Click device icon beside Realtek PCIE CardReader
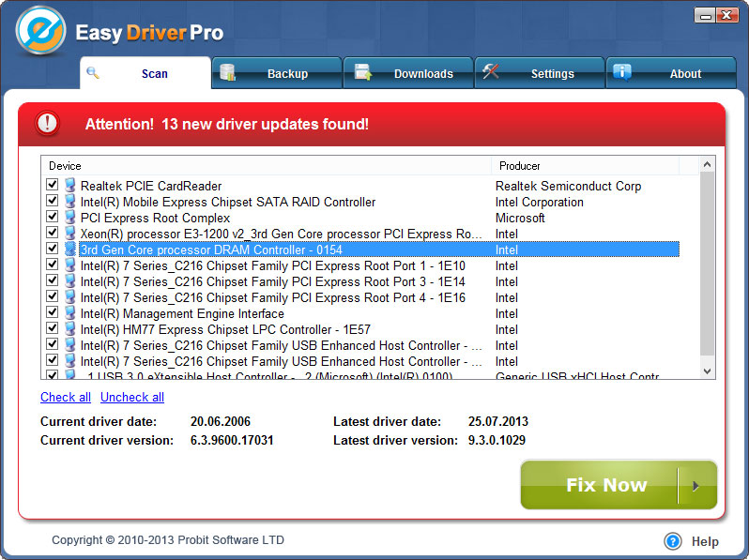Screen dimensions: 749x560 [70, 185]
